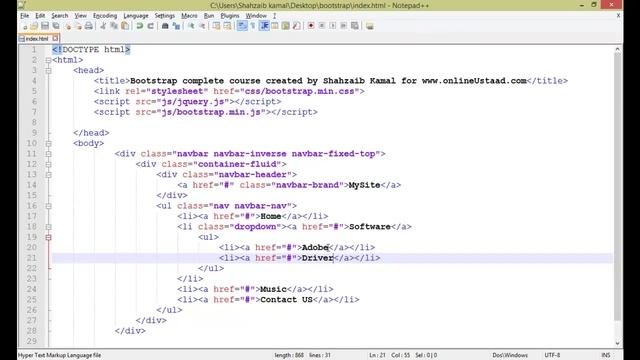
Task: Click line number 21 in the margin
Action: pos(32,258)
